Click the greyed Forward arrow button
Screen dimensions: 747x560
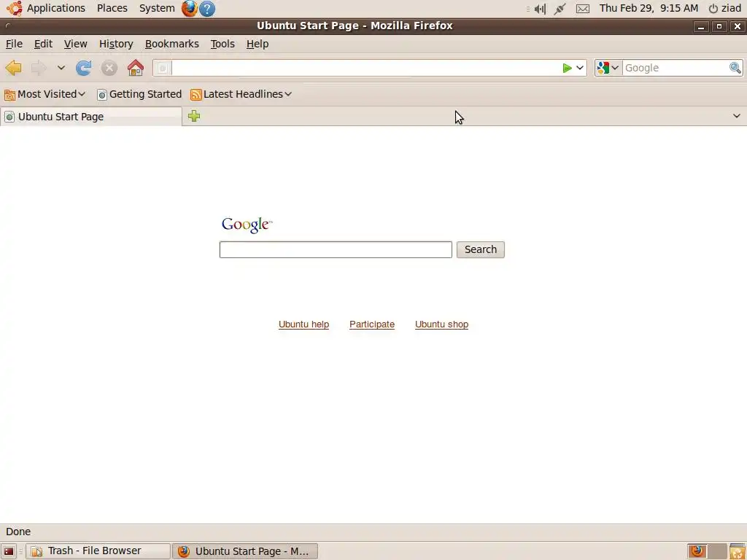point(39,68)
